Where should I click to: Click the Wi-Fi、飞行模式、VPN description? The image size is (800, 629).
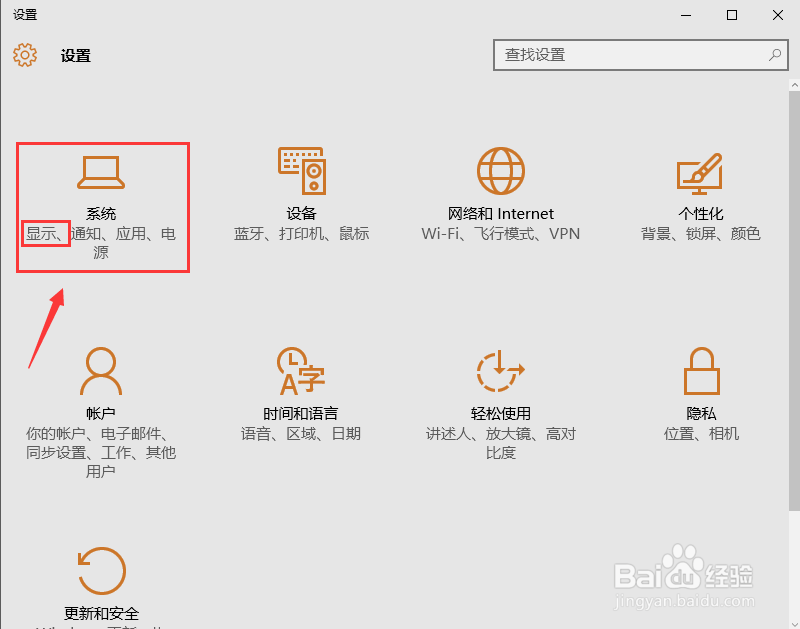pyautogui.click(x=501, y=234)
